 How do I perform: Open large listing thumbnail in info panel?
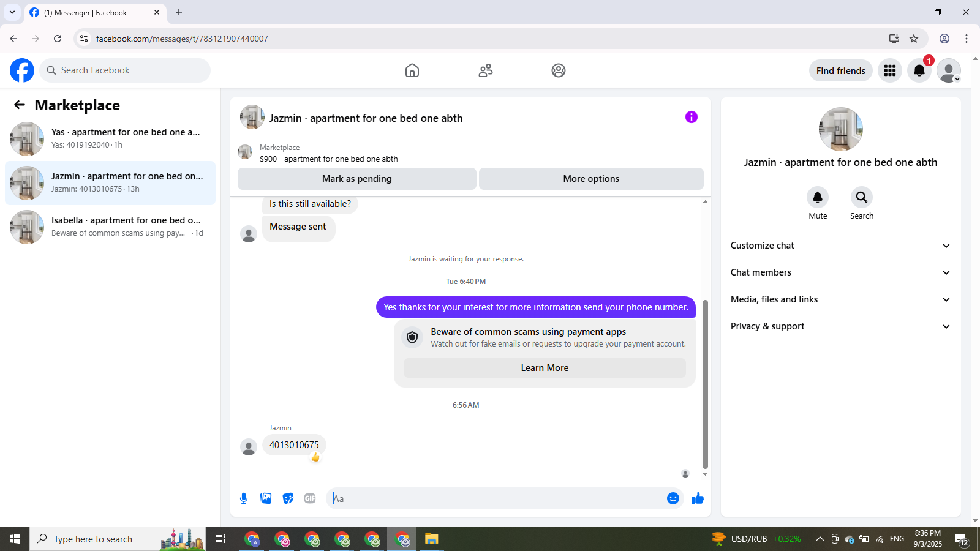[841, 129]
